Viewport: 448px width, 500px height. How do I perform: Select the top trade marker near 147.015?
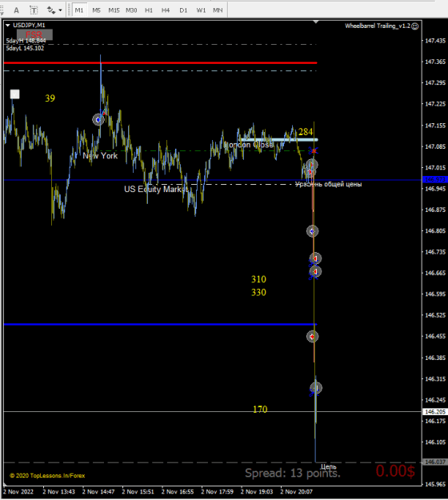(311, 165)
